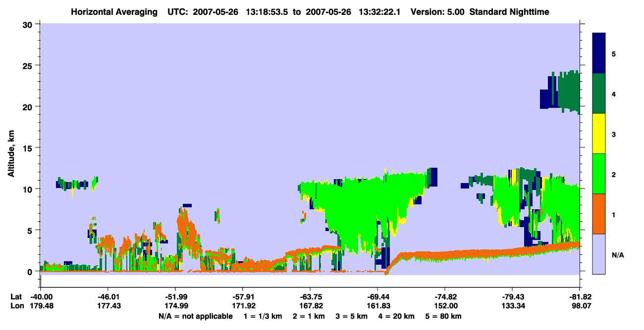Click longitude value 179.48

41,306
